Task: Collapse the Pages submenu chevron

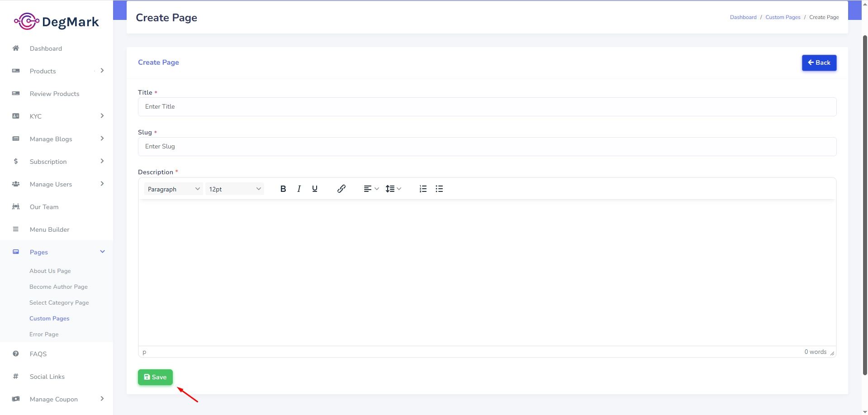Action: click(102, 252)
